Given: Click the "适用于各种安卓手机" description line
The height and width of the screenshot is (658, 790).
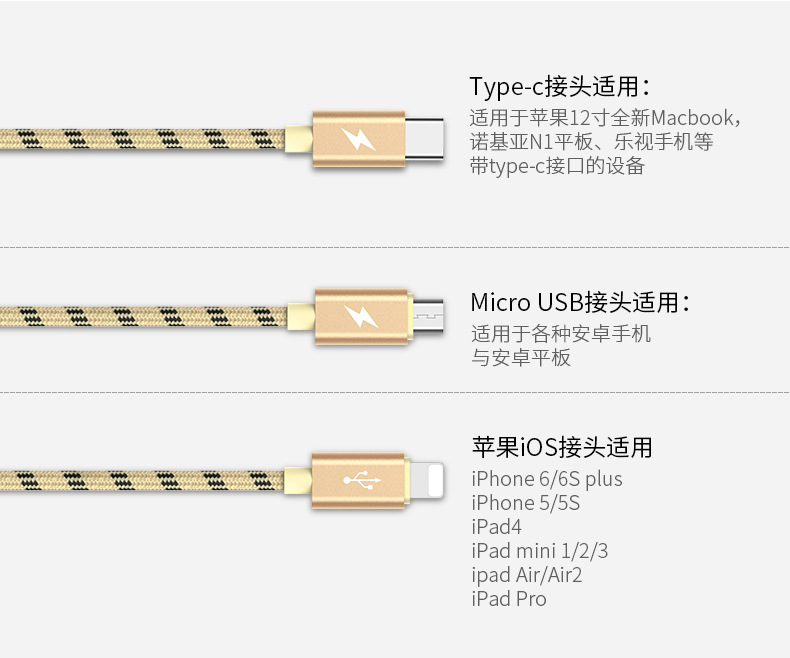Looking at the screenshot, I should coord(561,333).
